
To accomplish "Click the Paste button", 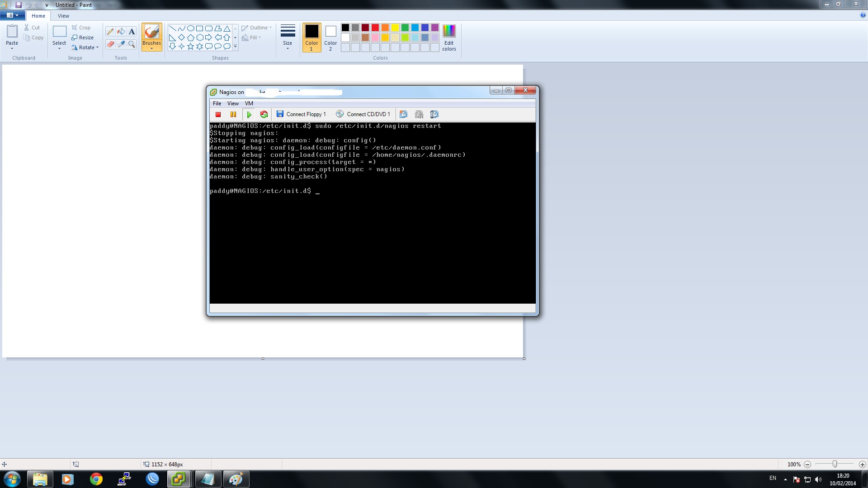I will tap(12, 33).
